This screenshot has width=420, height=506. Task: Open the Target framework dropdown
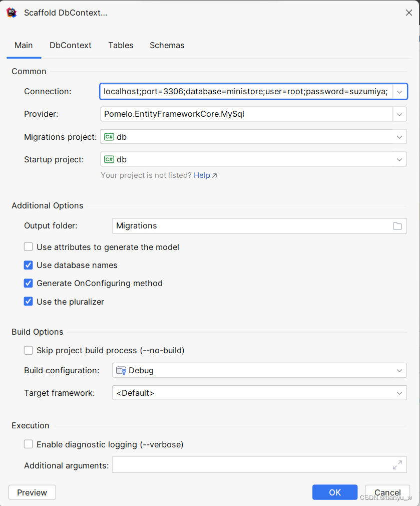[x=399, y=393]
